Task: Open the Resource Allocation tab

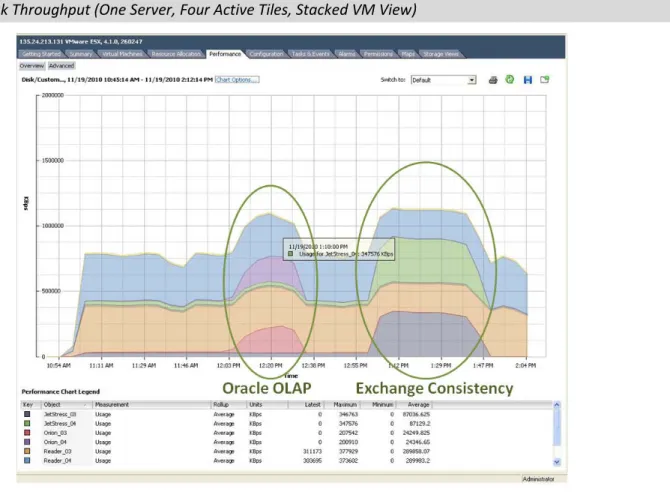Action: pyautogui.click(x=176, y=54)
